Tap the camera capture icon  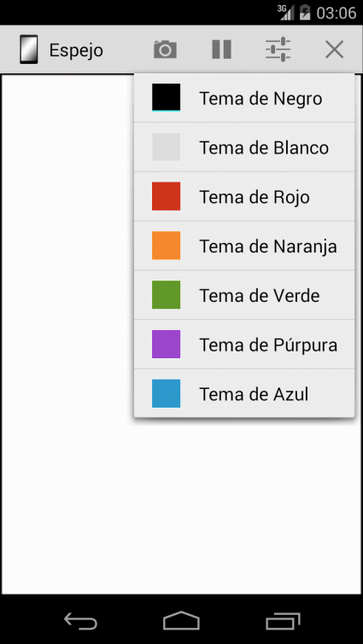pos(165,49)
